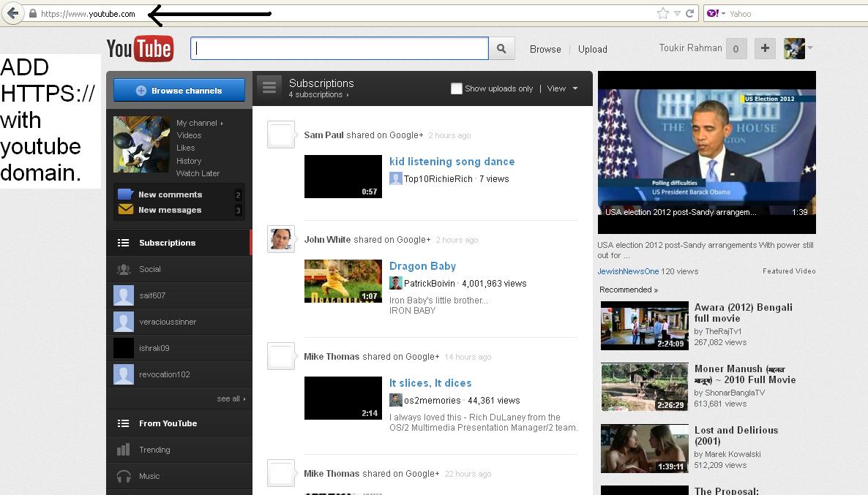
Task: Toggle the Show uploads only checkbox
Action: tap(456, 88)
